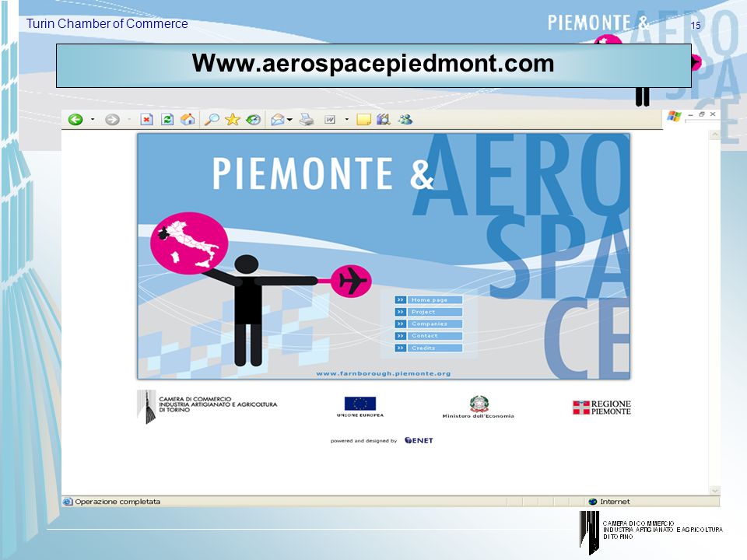
Task: Click the Refresh page icon
Action: click(x=167, y=119)
